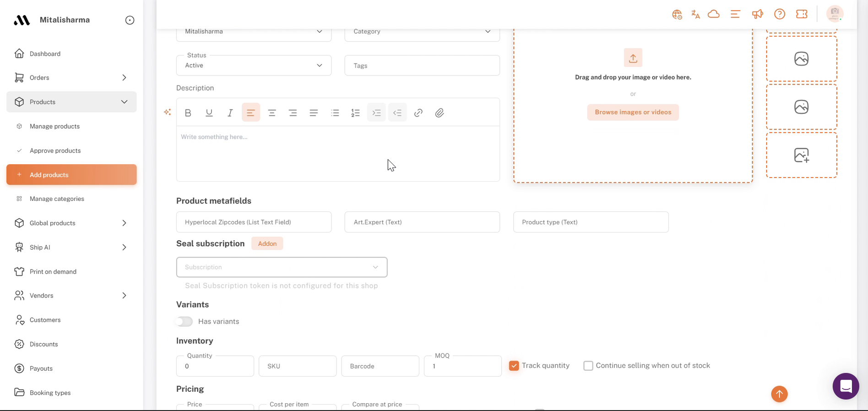
Task: Insert a bulleted list
Action: (x=335, y=113)
